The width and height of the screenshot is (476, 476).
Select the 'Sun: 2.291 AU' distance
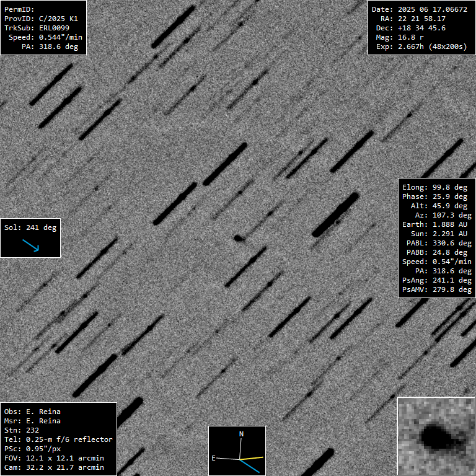tap(439, 234)
